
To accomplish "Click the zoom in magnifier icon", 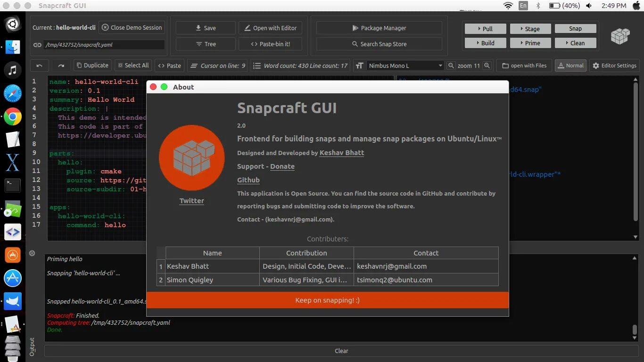I will 487,66.
